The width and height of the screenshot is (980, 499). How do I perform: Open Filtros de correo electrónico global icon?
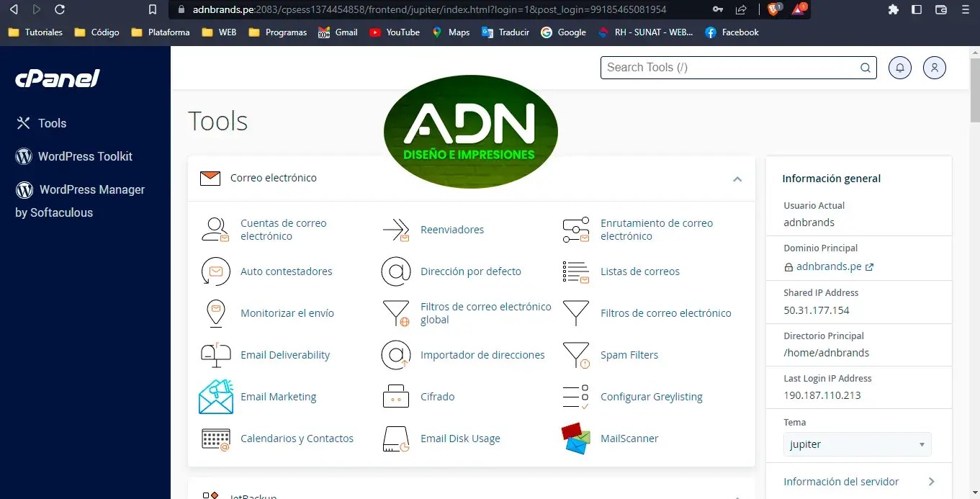pyautogui.click(x=396, y=313)
